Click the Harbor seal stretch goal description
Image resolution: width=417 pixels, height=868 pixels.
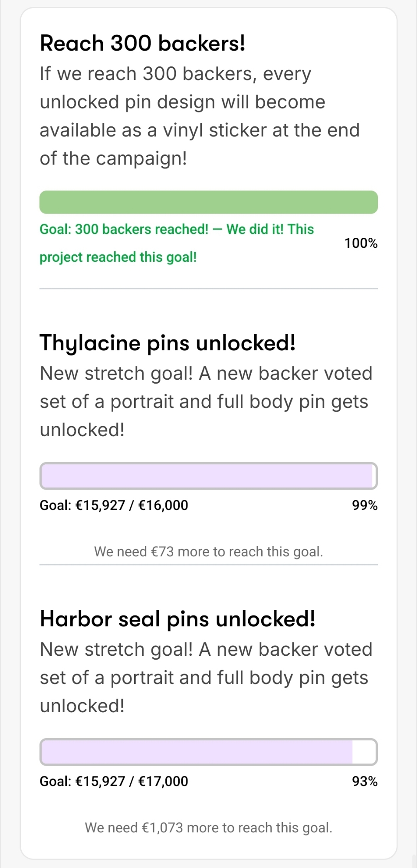tap(206, 677)
